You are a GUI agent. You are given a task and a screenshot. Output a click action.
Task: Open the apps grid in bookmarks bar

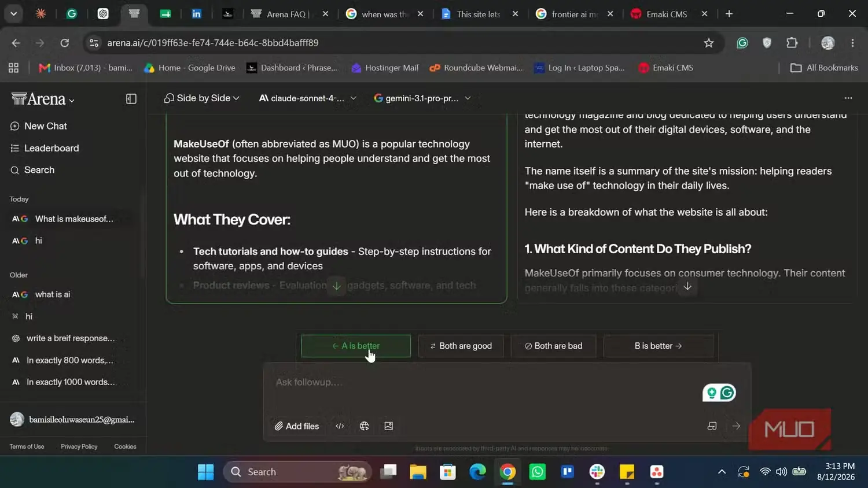tap(14, 68)
